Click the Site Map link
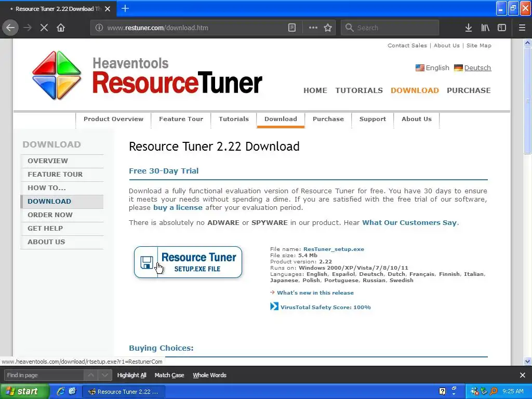The height and width of the screenshot is (399, 532). pyautogui.click(x=478, y=46)
